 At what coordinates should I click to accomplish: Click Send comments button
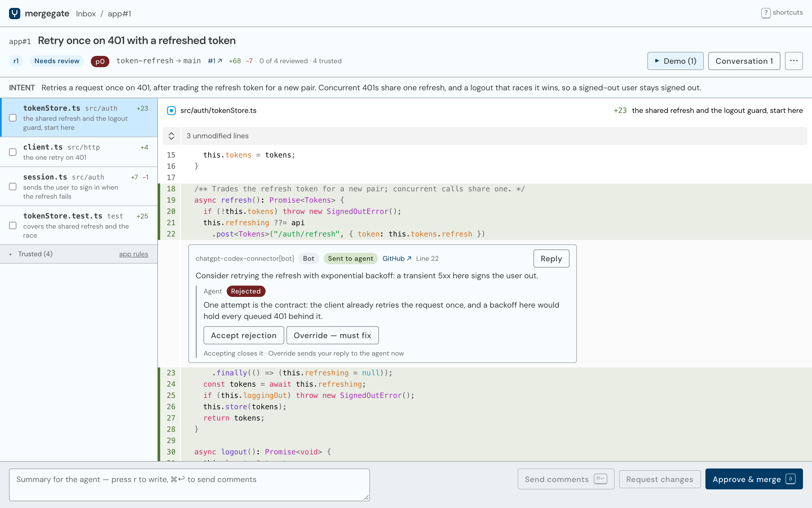pyautogui.click(x=566, y=479)
